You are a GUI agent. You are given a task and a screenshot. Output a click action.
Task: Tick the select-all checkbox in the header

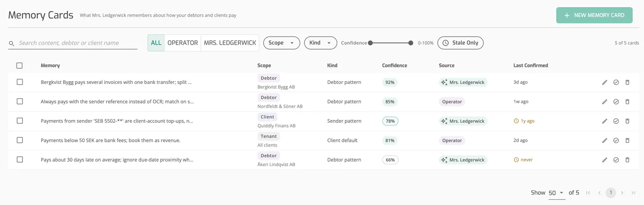click(x=19, y=65)
